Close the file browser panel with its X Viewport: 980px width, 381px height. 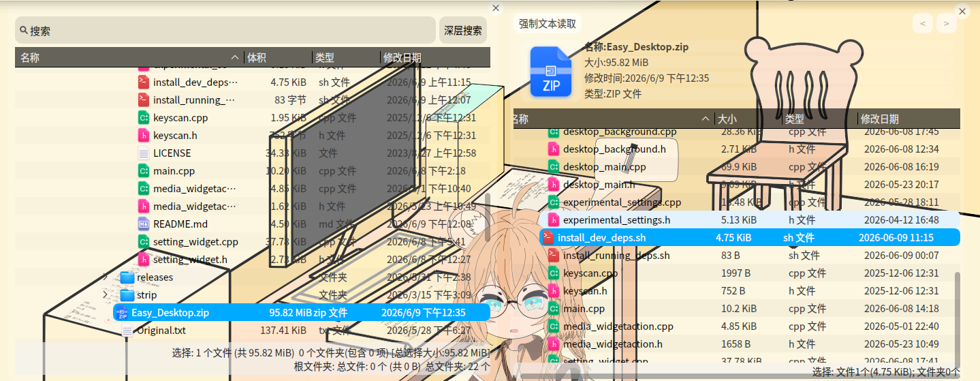coord(496,8)
